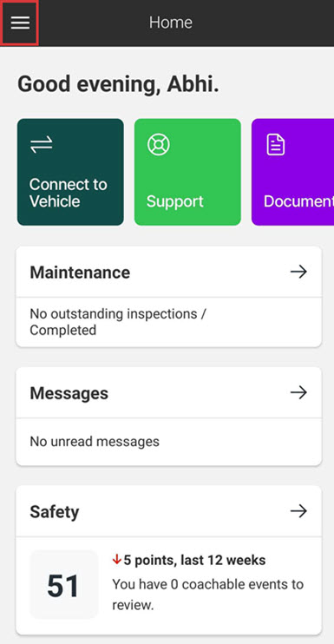Tap the coachable events review text
This screenshot has width=334, height=644.
[x=208, y=595]
